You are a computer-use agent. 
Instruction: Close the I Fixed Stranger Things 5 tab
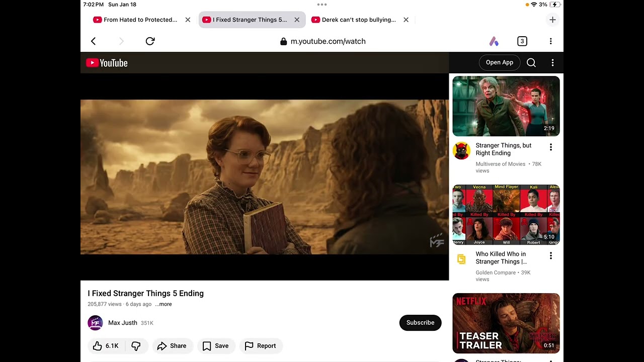click(297, 20)
